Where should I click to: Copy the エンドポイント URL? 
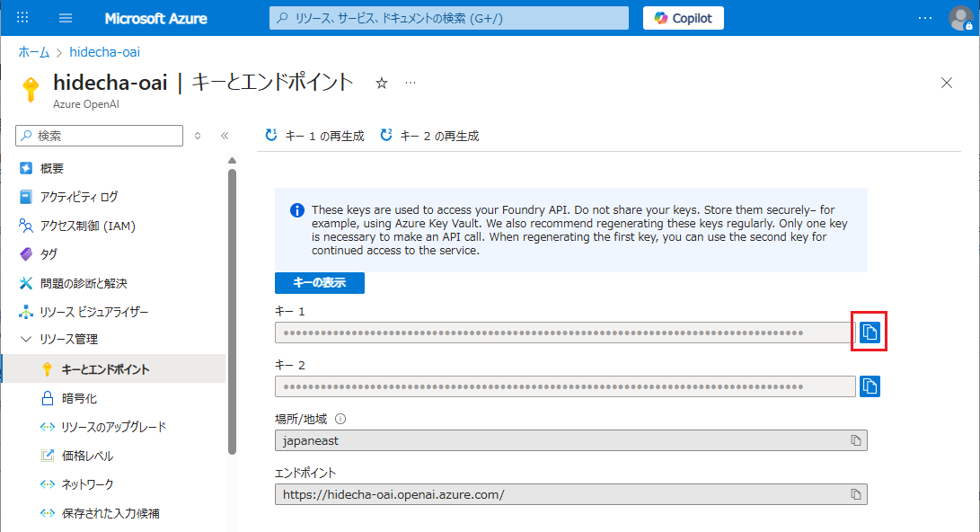(856, 494)
